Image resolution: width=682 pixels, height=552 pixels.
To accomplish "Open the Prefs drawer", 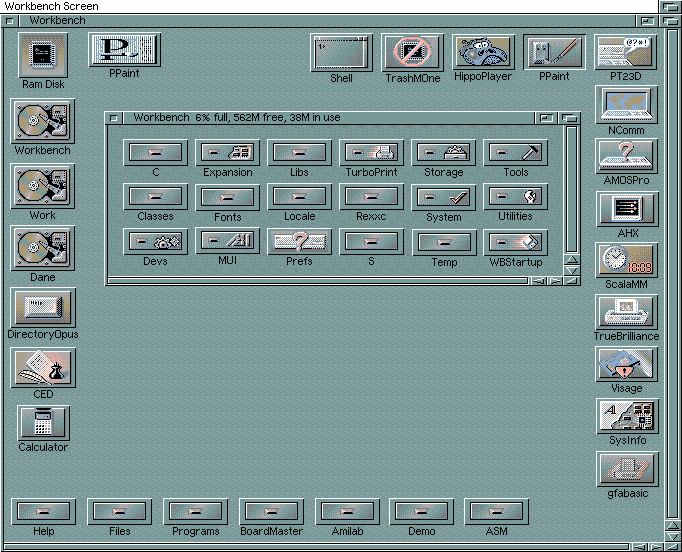I will tap(299, 241).
